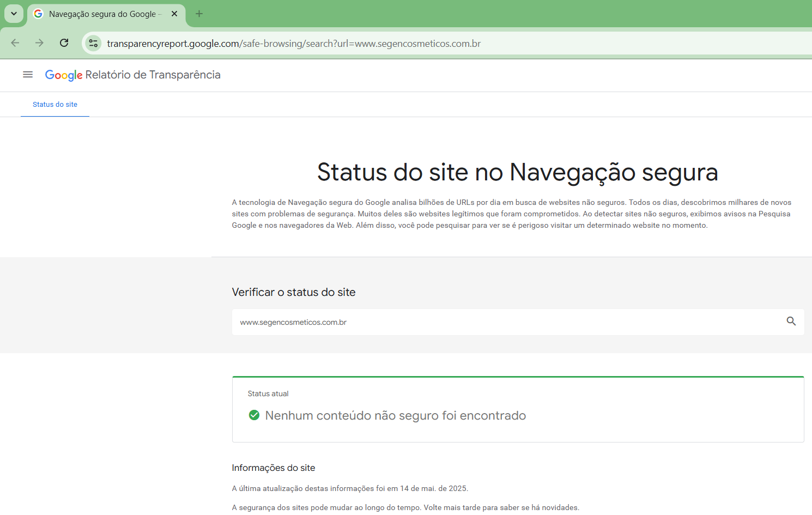Click the last update date text
The width and height of the screenshot is (812, 515).
coord(350,488)
